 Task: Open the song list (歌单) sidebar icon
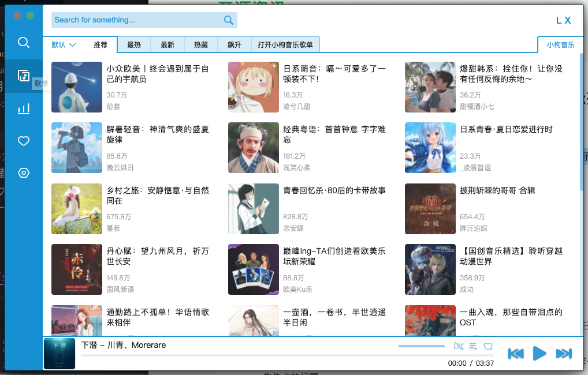[24, 76]
